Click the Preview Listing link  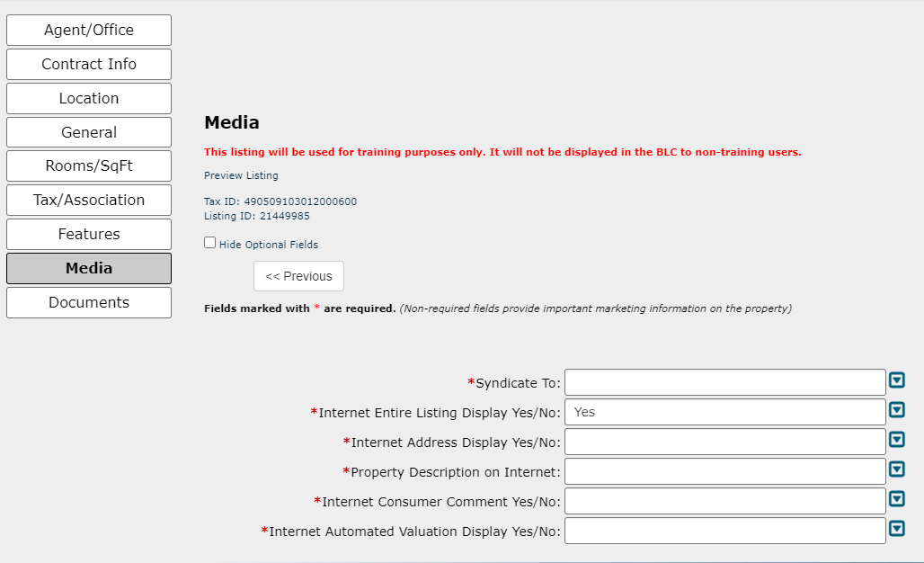pos(241,175)
